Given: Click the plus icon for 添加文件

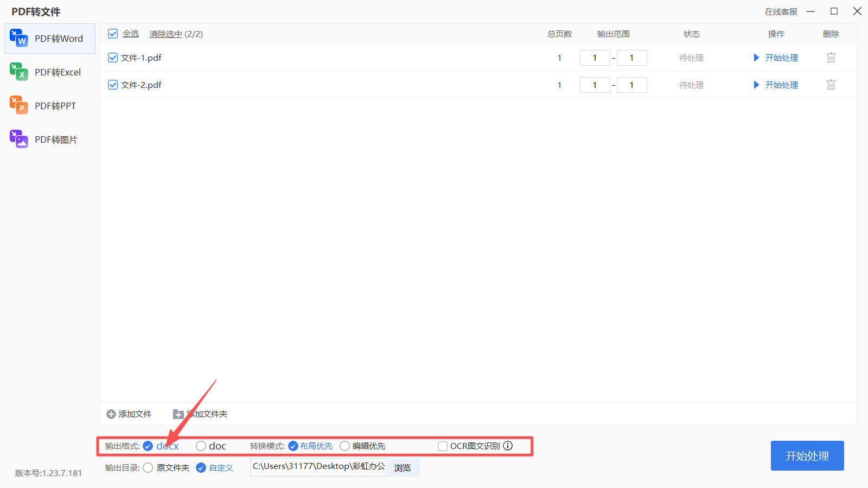Looking at the screenshot, I should pos(111,414).
